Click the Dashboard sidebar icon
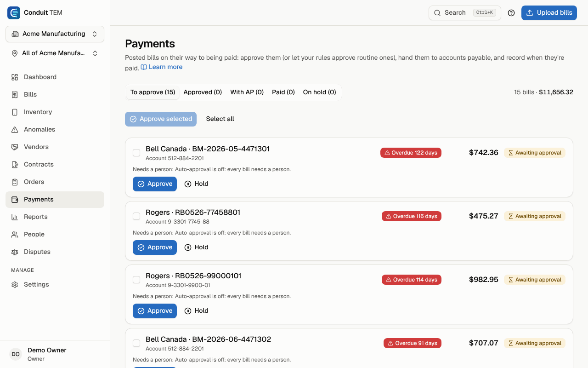Viewport: 588px width, 368px height. click(15, 77)
